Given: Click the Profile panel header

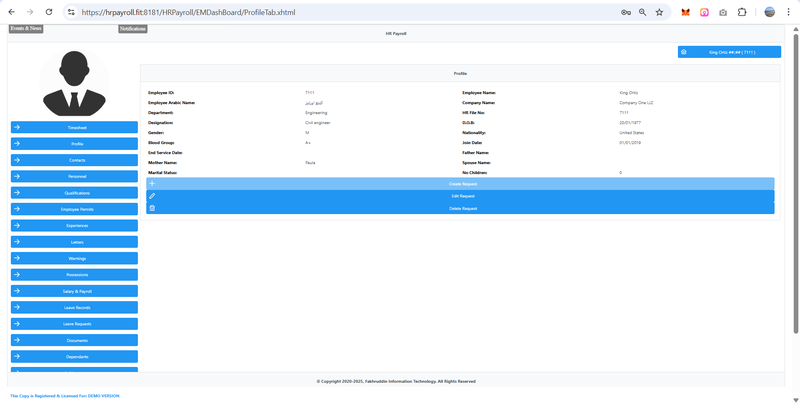Looking at the screenshot, I should click(460, 73).
